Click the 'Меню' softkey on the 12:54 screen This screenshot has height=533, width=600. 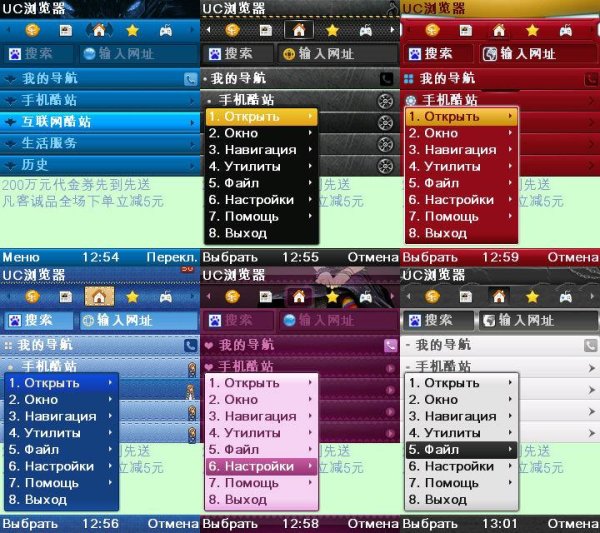[x=21, y=257]
